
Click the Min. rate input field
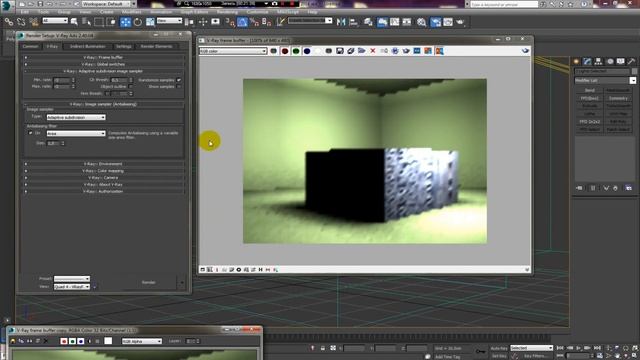62,80
